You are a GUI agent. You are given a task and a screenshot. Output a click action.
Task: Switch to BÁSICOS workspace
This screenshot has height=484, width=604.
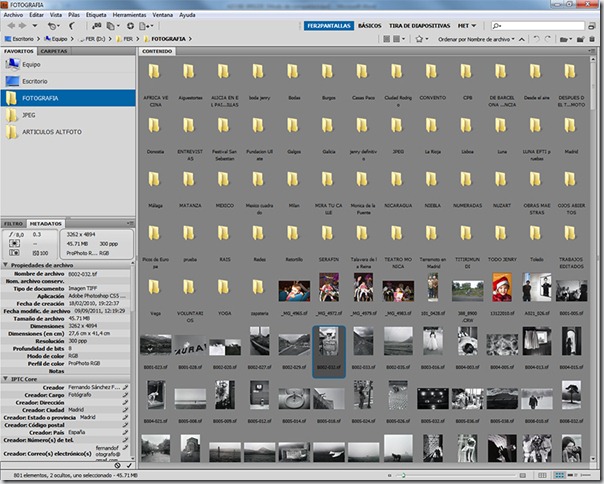369,26
